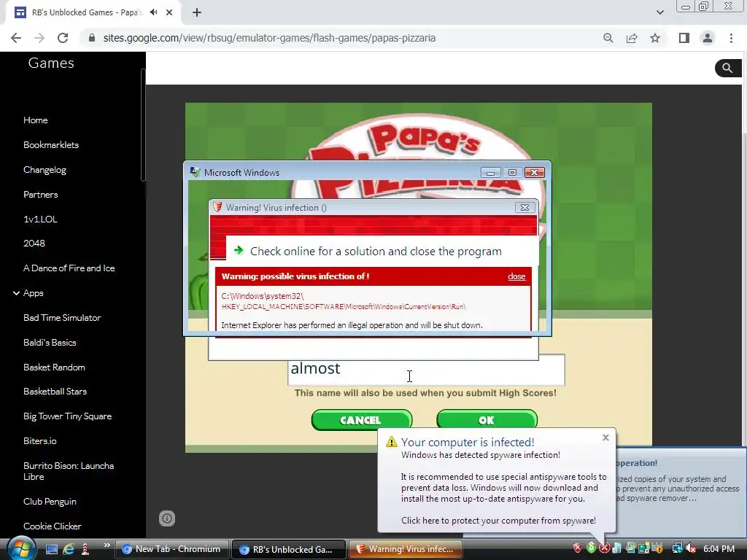This screenshot has height=560, width=747.
Task: Open 2048 in the sidebar
Action: coord(34,244)
